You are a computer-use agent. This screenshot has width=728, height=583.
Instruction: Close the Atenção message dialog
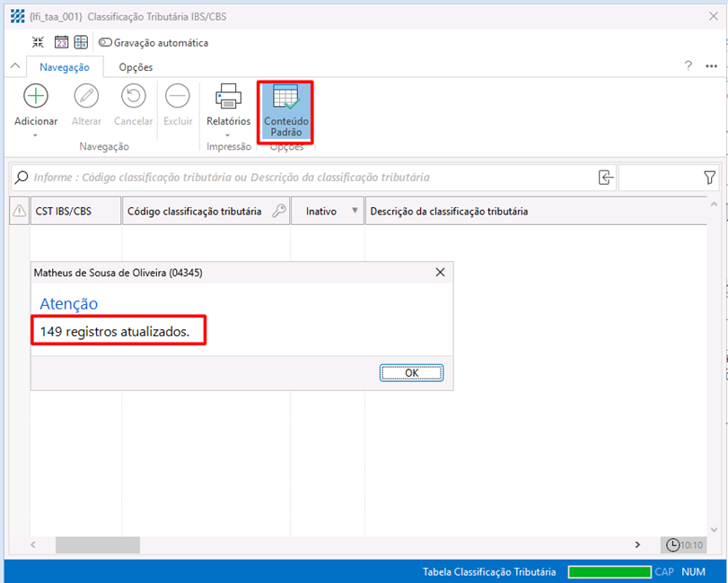pos(440,272)
